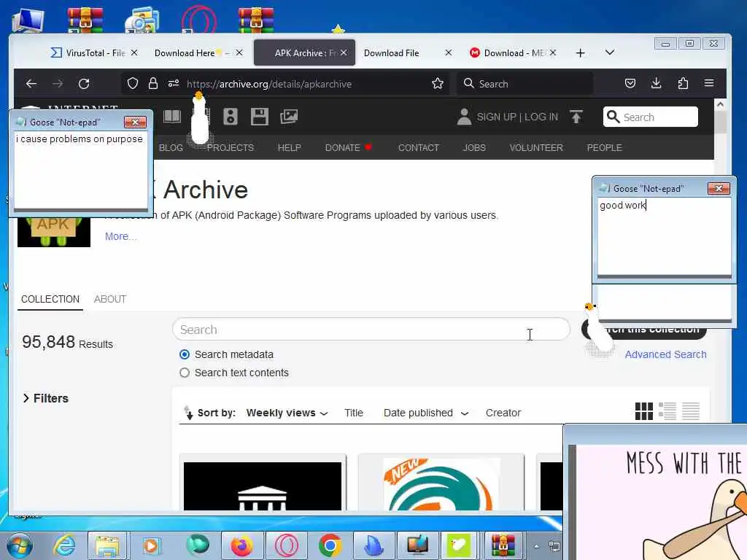The width and height of the screenshot is (747, 560).
Task: Reload the archive.org page
Action: (x=84, y=84)
